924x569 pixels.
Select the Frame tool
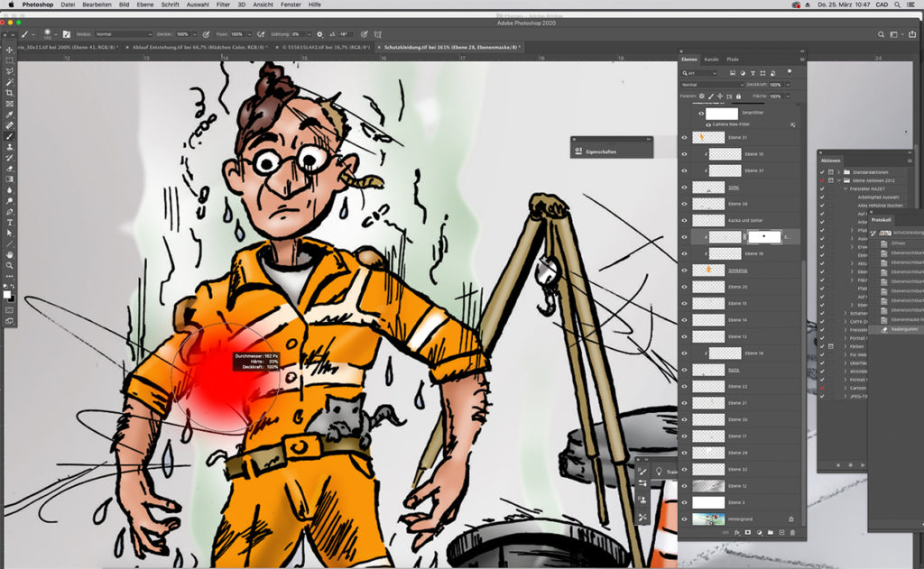pyautogui.click(x=9, y=104)
